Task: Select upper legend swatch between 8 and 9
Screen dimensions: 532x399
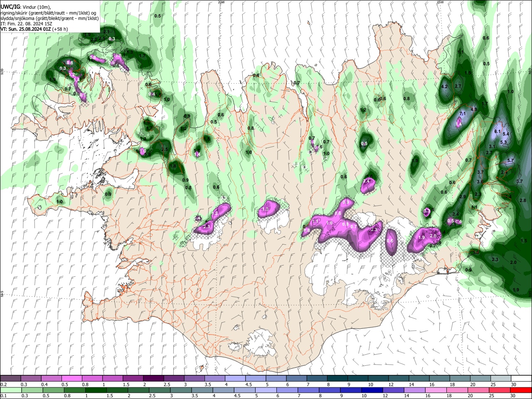Action: [337, 379]
